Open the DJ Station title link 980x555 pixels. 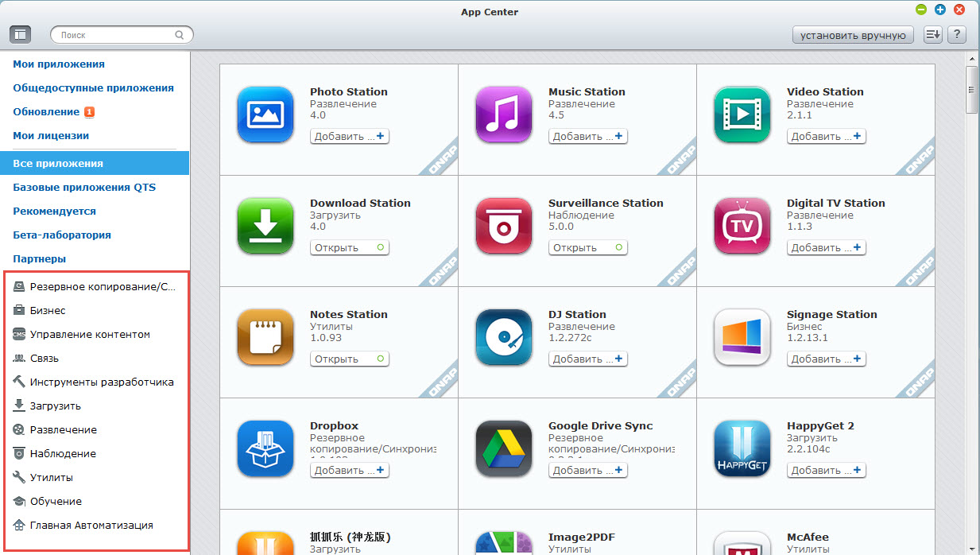coord(577,314)
